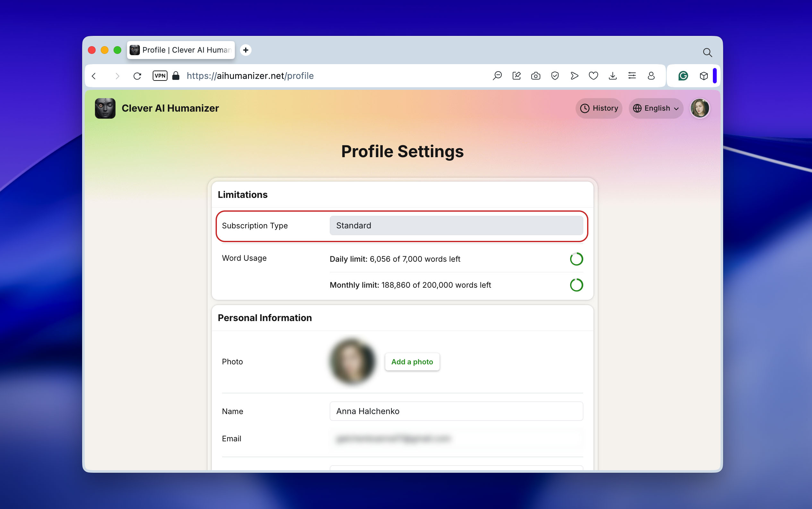Open the English language dropdown

coord(656,108)
